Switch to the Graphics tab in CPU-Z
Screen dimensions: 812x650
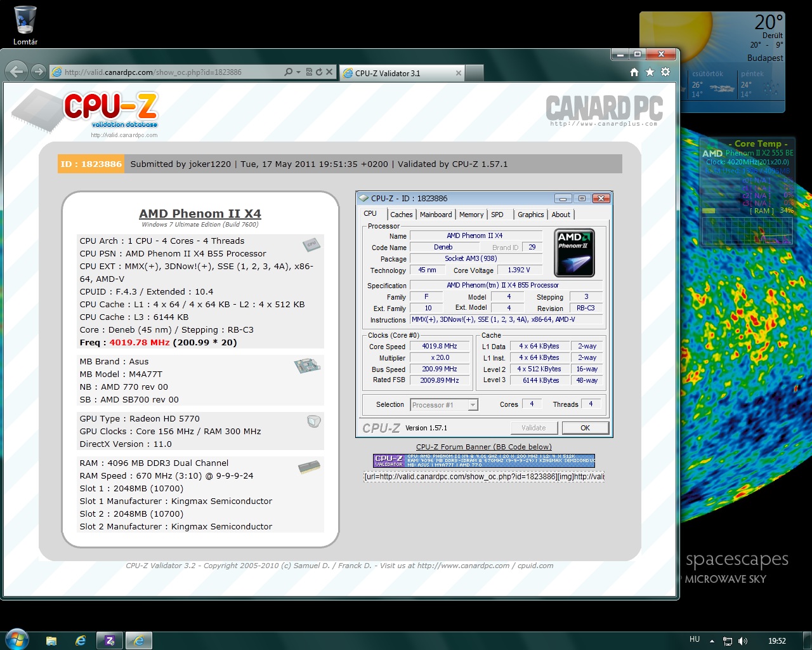531,215
